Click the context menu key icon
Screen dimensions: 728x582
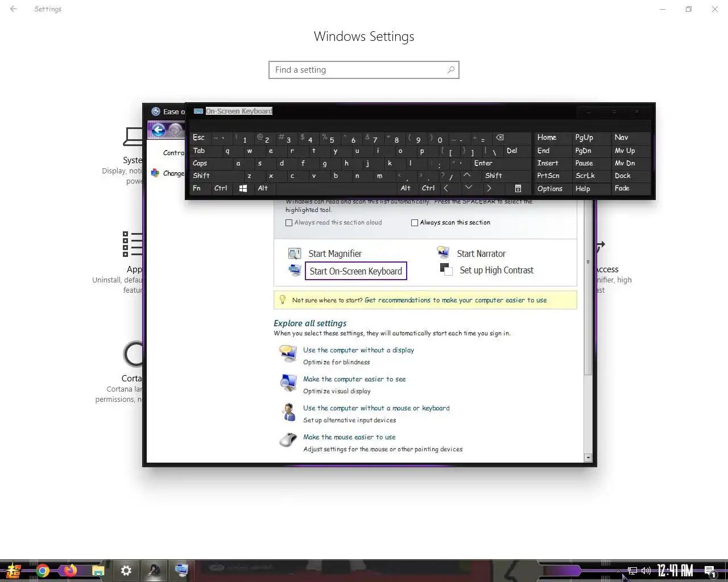coord(518,188)
